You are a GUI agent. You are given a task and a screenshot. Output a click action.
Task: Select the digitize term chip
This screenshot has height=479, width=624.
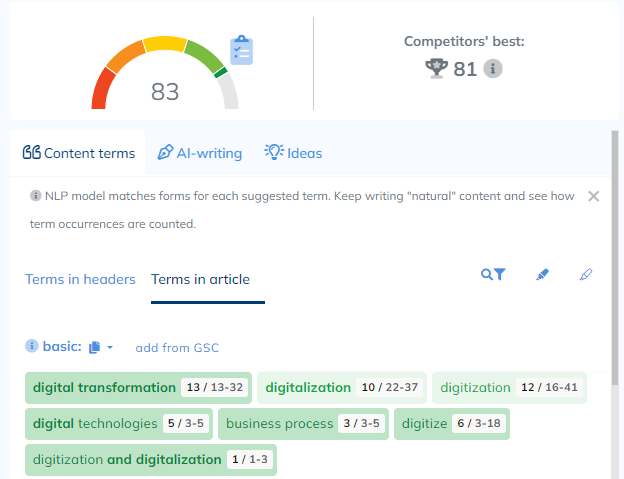pyautogui.click(x=452, y=424)
